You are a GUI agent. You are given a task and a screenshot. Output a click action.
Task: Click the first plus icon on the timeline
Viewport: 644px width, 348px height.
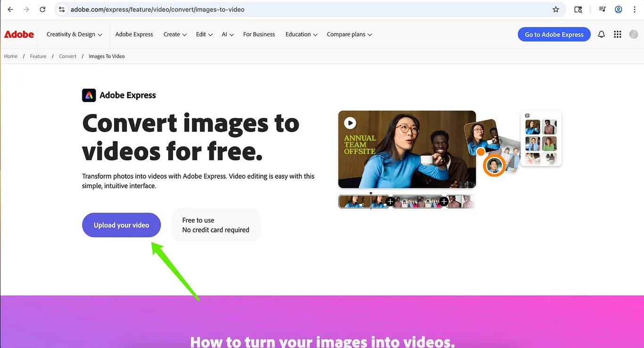[x=390, y=202]
